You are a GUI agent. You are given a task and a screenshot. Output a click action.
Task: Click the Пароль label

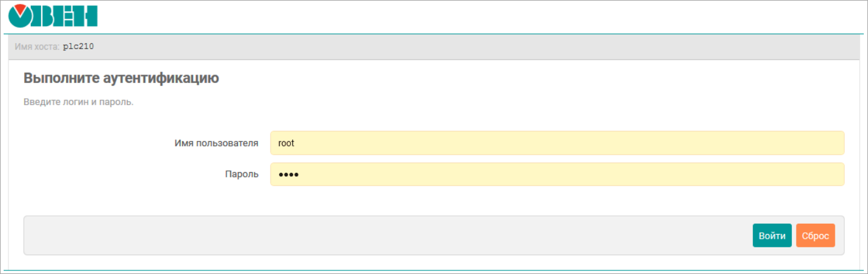coord(242,174)
